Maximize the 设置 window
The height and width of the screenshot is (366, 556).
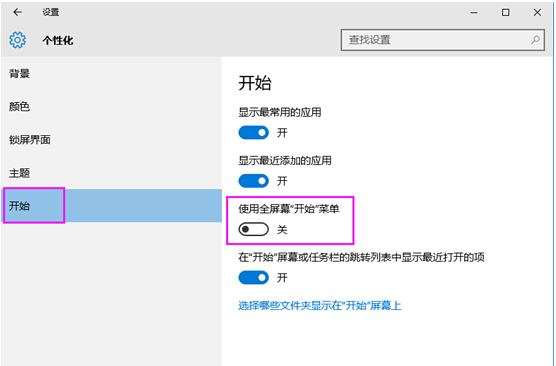[x=506, y=12]
